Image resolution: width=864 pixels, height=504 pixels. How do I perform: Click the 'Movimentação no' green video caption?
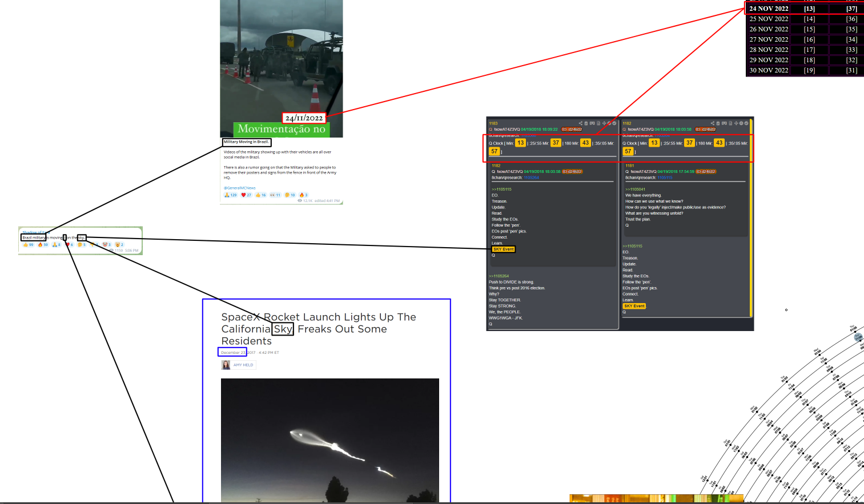pos(282,129)
